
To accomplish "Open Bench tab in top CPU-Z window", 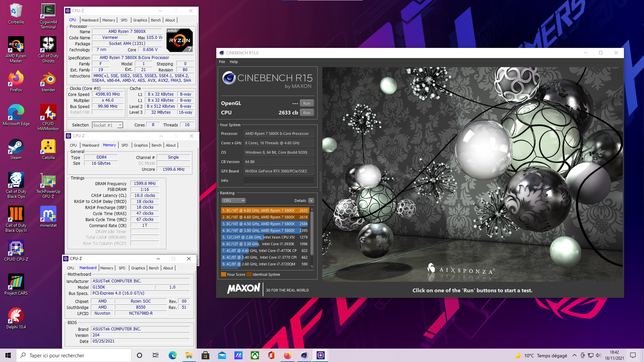I will coord(156,20).
